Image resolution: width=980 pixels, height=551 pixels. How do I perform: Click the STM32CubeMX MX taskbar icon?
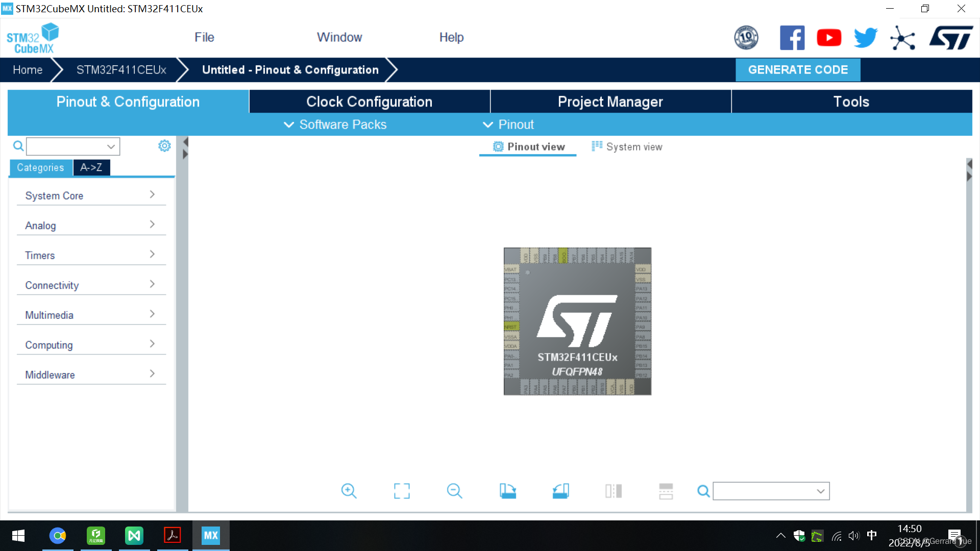pyautogui.click(x=211, y=536)
